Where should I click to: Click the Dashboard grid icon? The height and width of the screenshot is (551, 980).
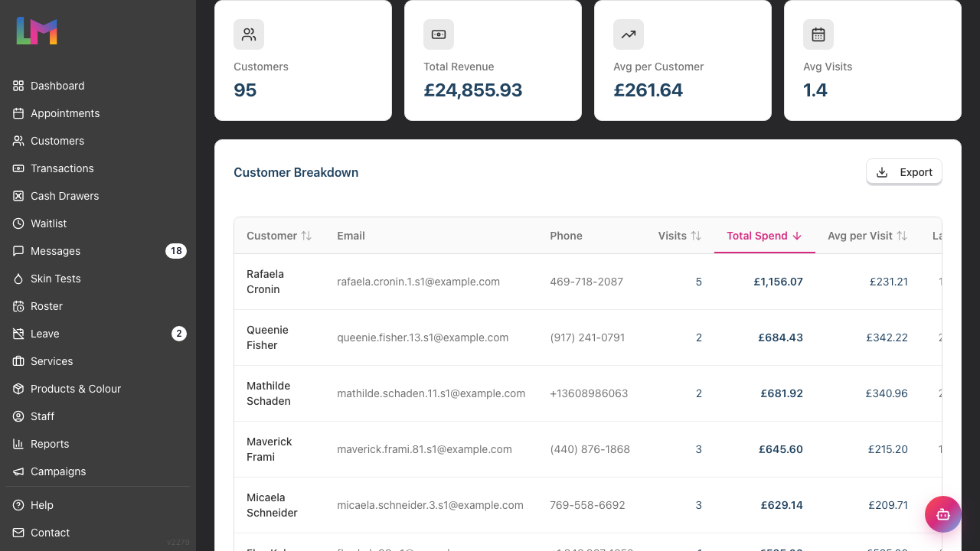pos(18,86)
